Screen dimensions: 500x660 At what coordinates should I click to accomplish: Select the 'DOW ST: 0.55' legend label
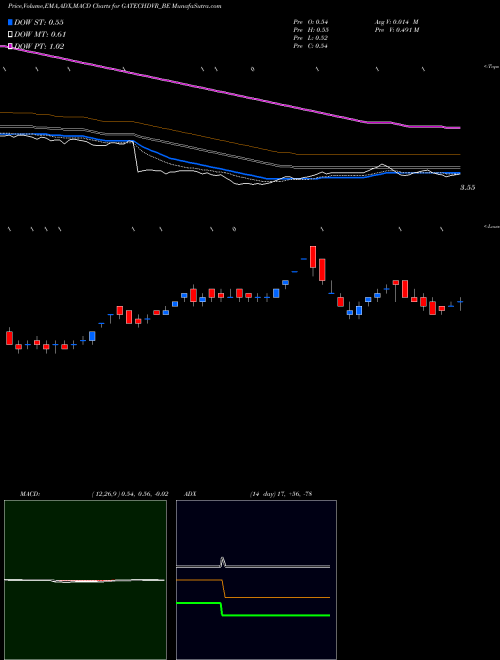(x=39, y=22)
